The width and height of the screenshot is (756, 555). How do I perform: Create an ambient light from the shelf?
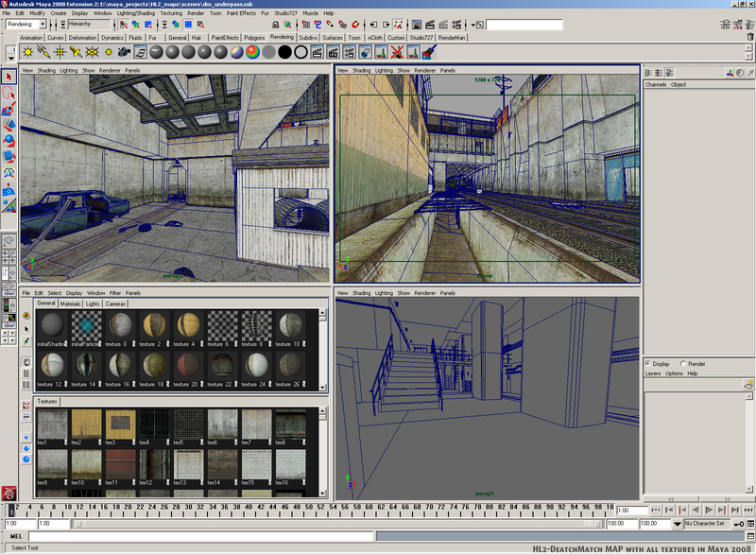(27, 52)
